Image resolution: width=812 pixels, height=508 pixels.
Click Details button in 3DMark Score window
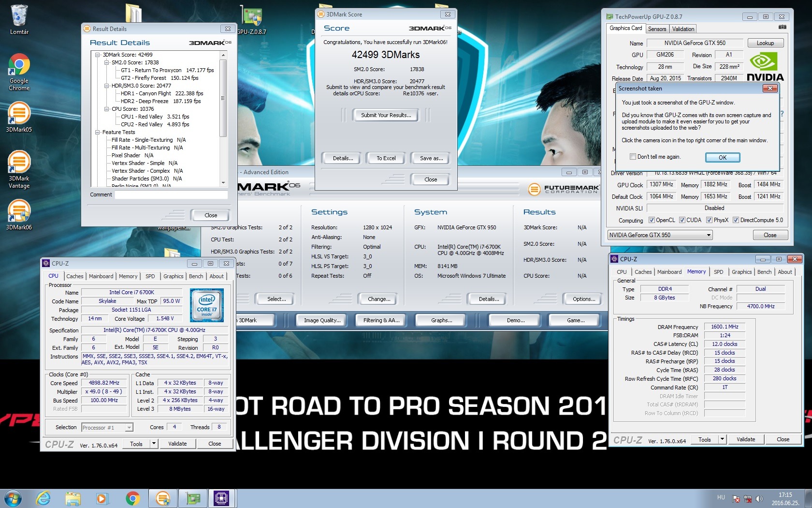click(x=343, y=158)
